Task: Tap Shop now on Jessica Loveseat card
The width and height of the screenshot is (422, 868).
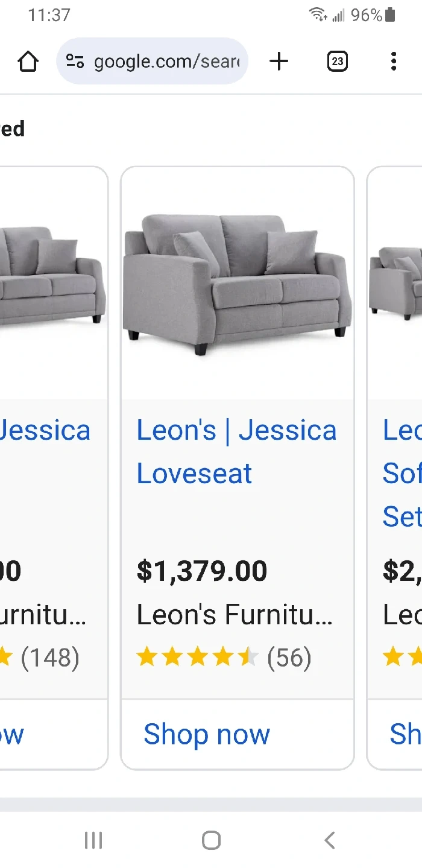Action: 207,734
